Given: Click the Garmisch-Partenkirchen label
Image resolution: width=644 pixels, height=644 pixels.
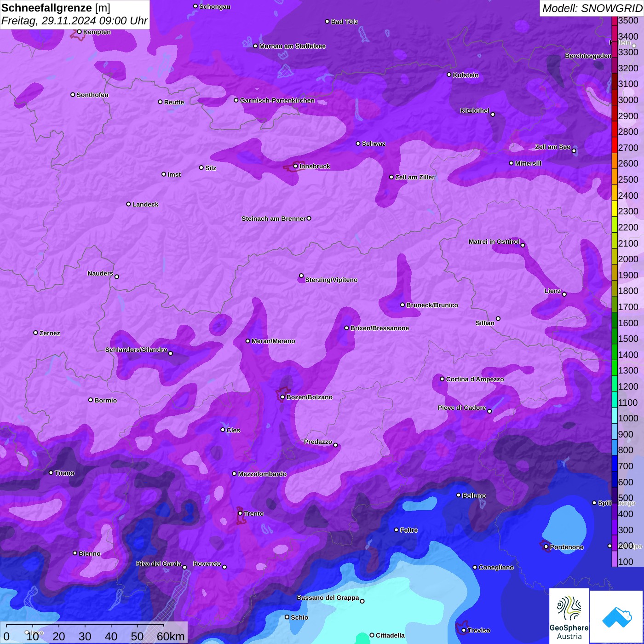Looking at the screenshot, I should 277,100.
